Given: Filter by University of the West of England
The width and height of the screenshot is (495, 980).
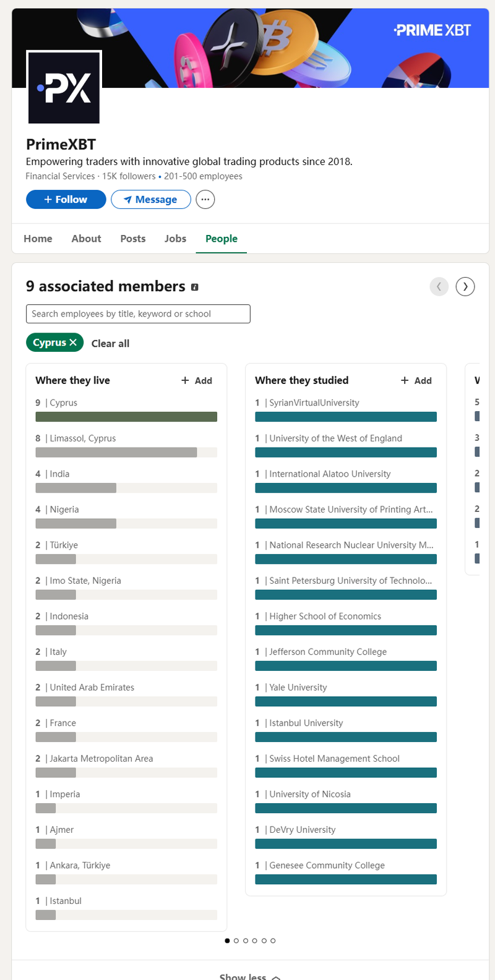Looking at the screenshot, I should pos(346,445).
